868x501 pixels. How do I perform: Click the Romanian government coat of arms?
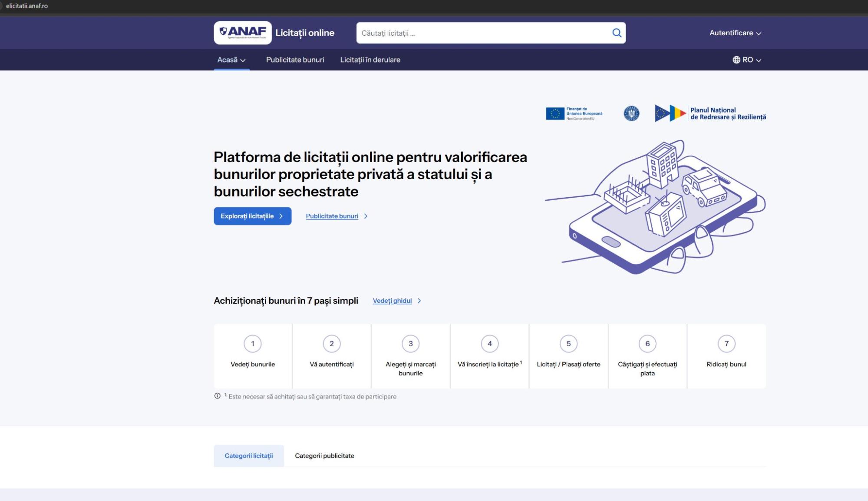(631, 113)
